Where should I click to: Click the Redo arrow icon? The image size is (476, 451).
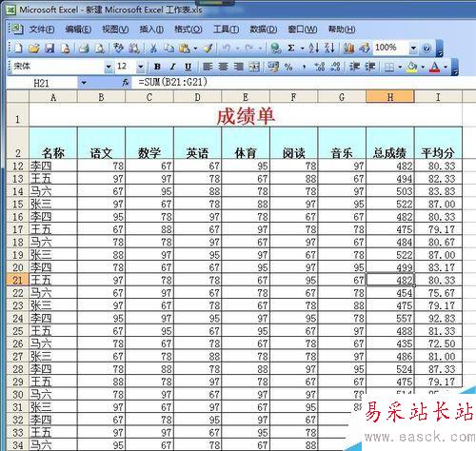[x=249, y=49]
